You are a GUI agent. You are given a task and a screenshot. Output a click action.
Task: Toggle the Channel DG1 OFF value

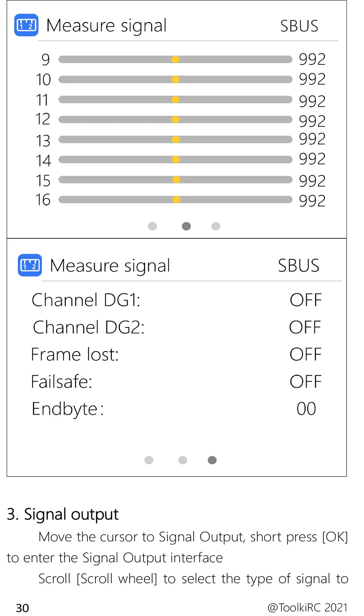click(306, 300)
